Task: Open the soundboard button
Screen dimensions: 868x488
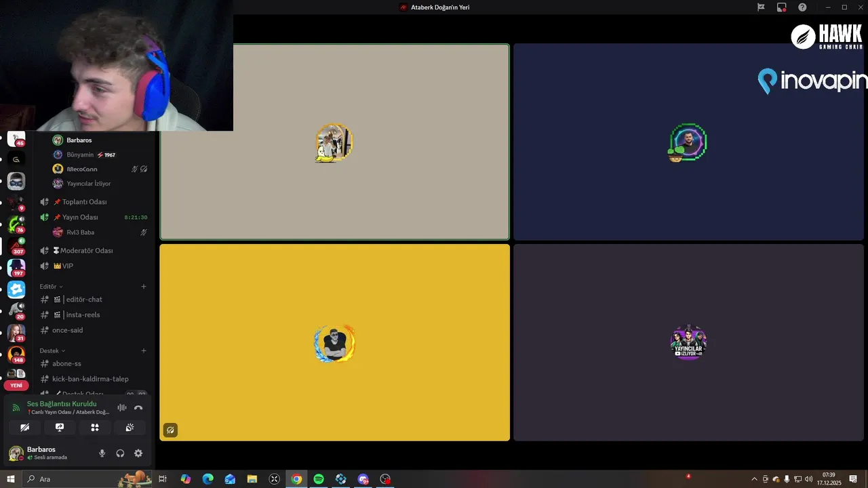Action: point(130,428)
